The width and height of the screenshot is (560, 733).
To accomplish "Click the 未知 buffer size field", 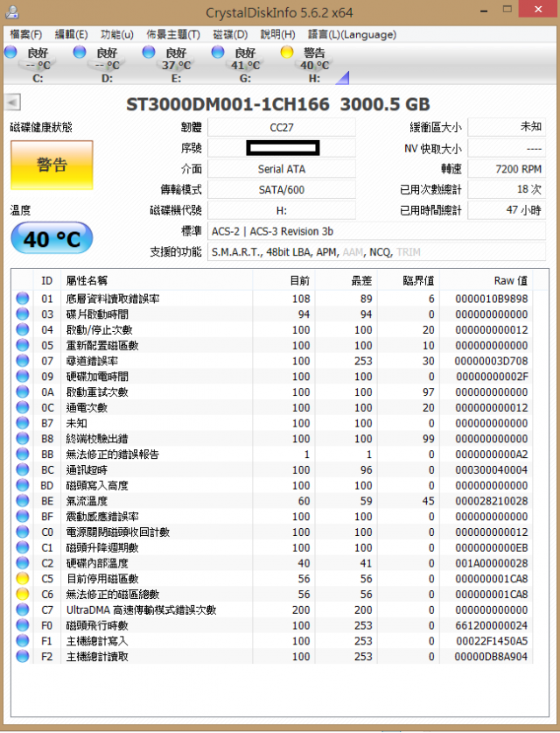I will [x=507, y=127].
